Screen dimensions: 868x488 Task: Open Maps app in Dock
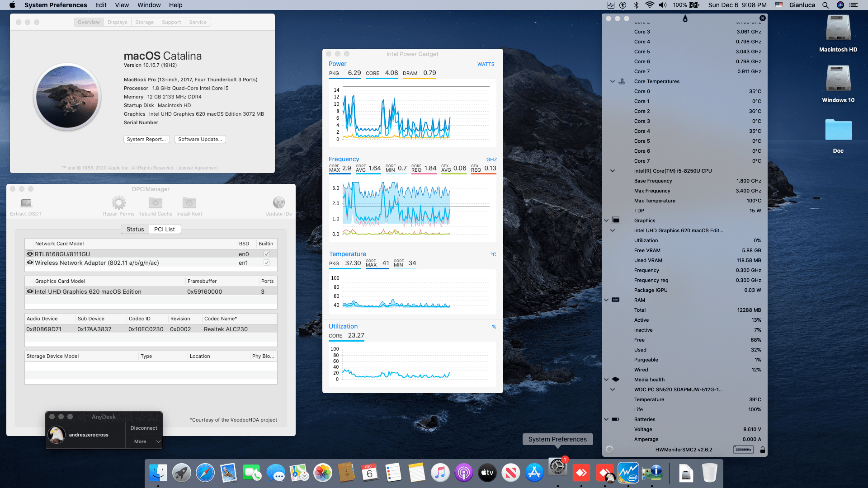click(x=299, y=473)
